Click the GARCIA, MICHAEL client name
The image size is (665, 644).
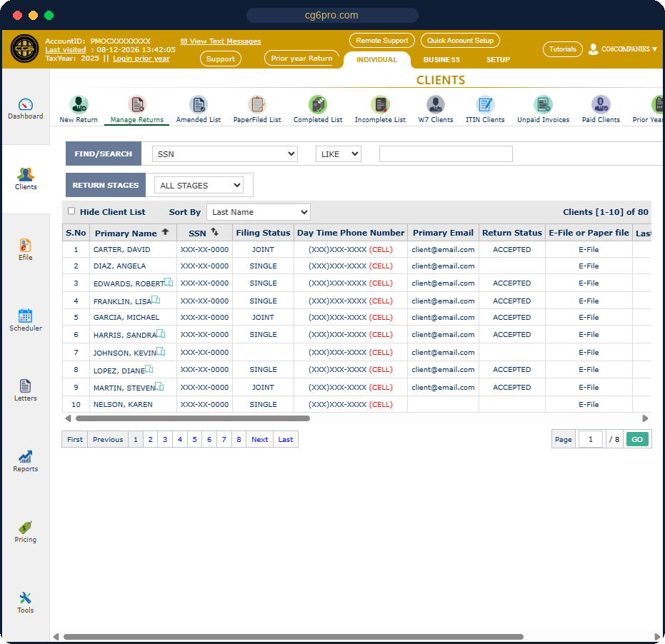point(126,318)
